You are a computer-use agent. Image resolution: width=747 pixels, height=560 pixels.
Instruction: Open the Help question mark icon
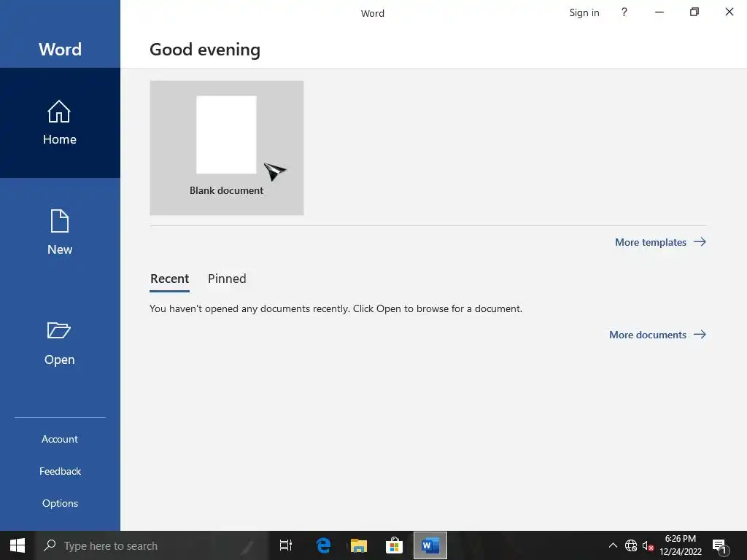coord(624,12)
